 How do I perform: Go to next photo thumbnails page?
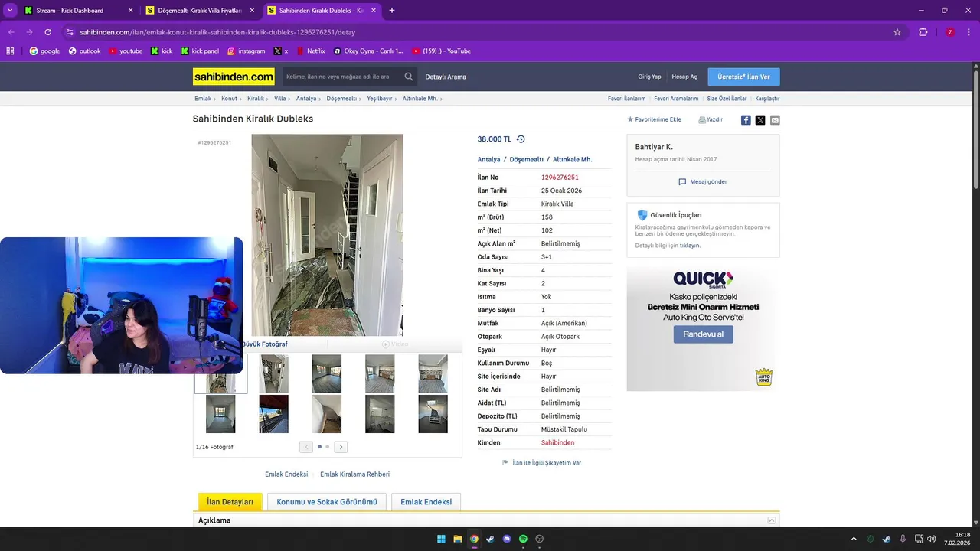(341, 447)
